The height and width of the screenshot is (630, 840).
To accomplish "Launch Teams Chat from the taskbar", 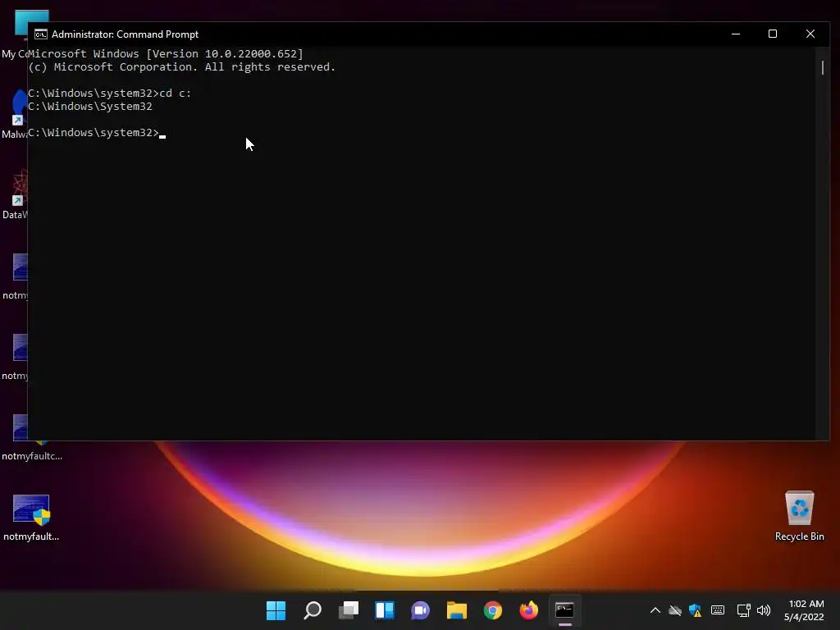I will [421, 610].
